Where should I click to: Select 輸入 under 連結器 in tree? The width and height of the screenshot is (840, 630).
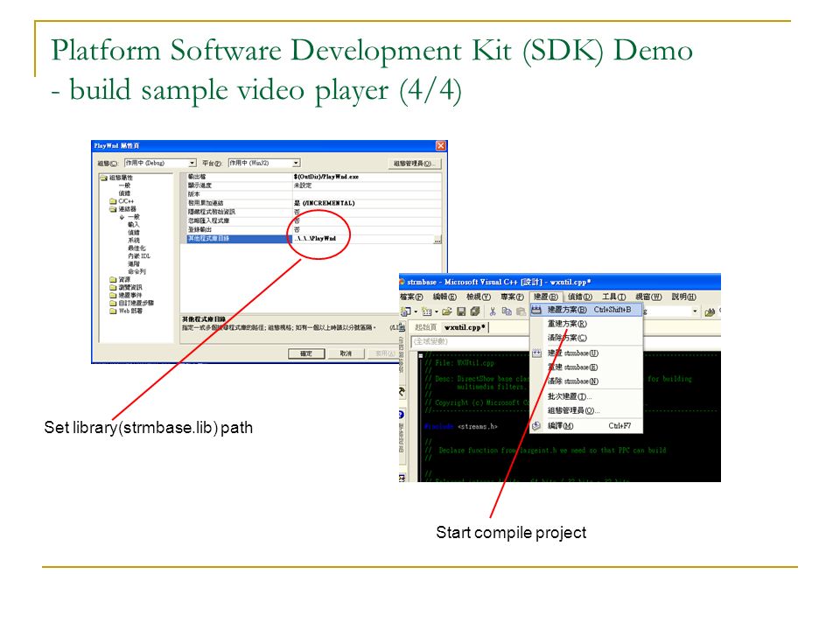(133, 225)
